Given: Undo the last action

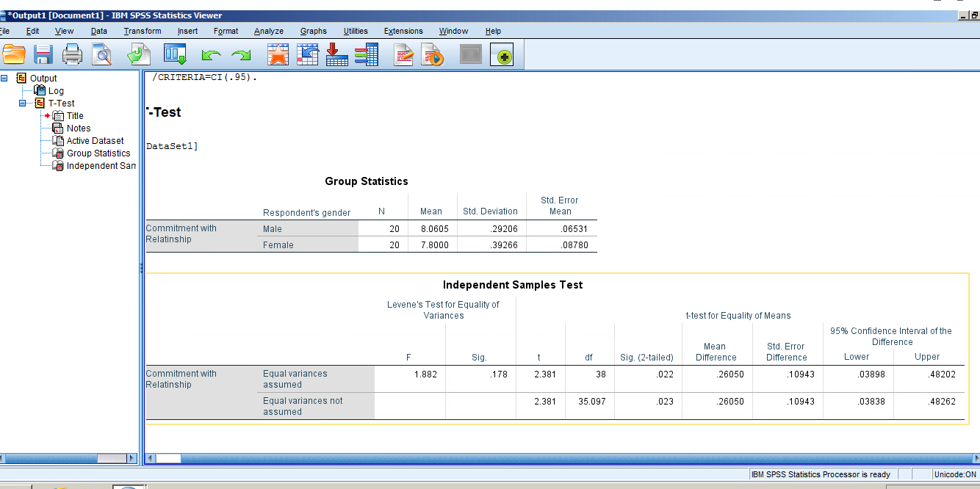Looking at the screenshot, I should [x=211, y=54].
